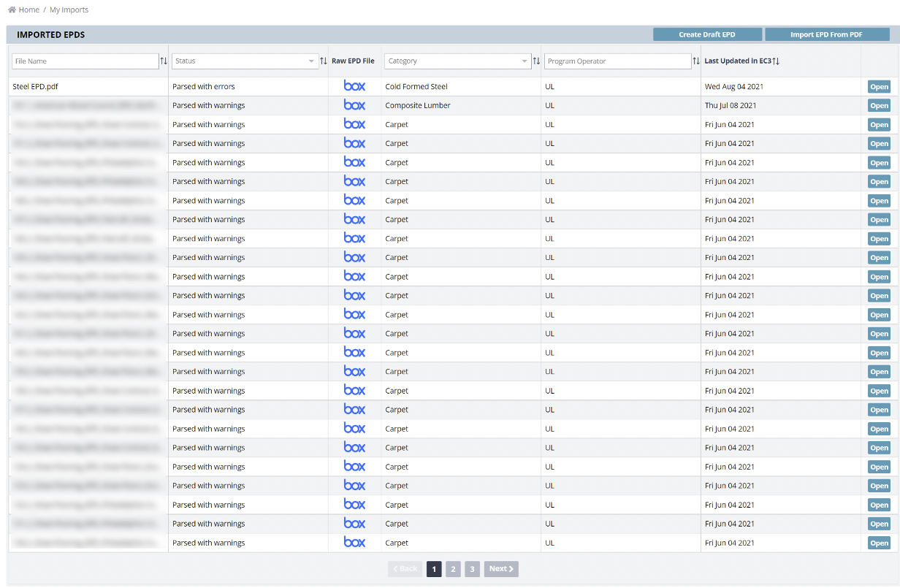
Task: Click the Home icon in breadcrumb
Action: click(12, 10)
